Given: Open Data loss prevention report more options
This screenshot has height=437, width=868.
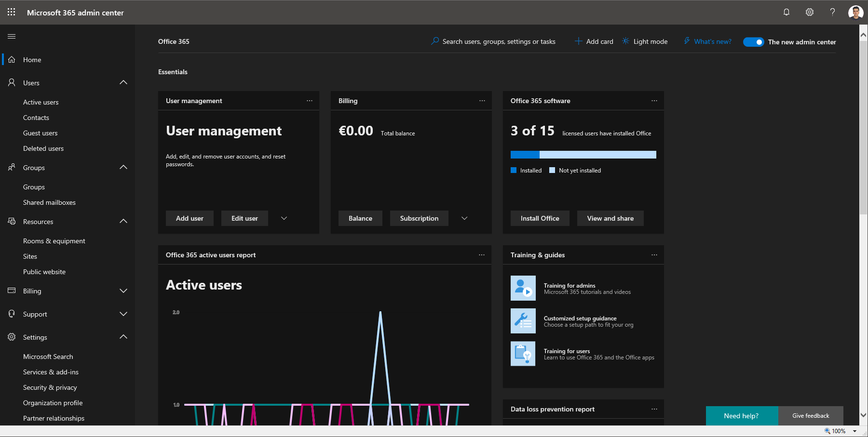Looking at the screenshot, I should (x=654, y=409).
